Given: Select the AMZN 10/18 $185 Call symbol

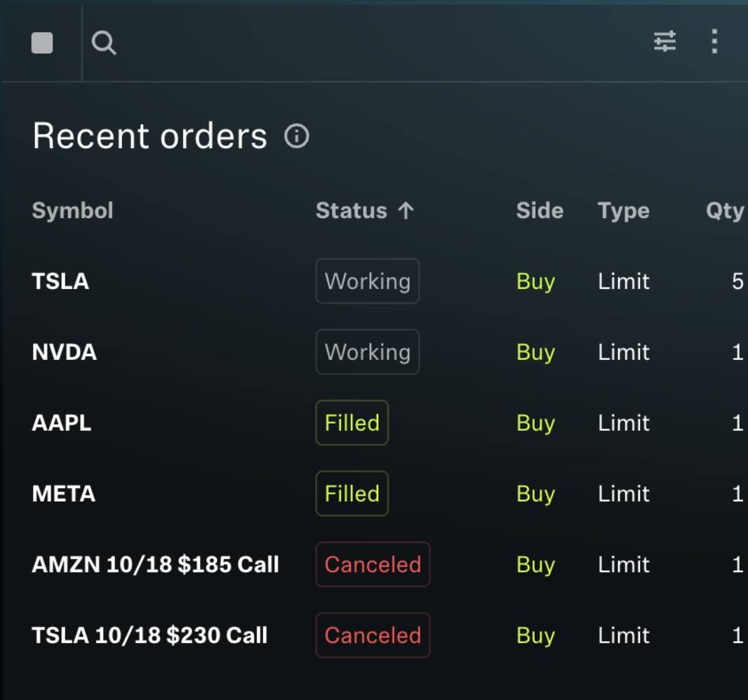Looking at the screenshot, I should pyautogui.click(x=155, y=564).
